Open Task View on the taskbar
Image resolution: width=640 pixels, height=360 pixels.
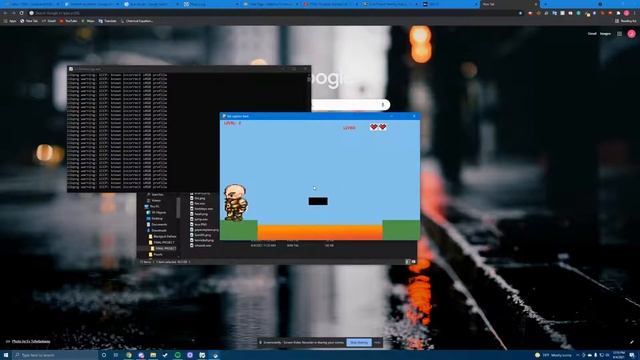coord(116,355)
